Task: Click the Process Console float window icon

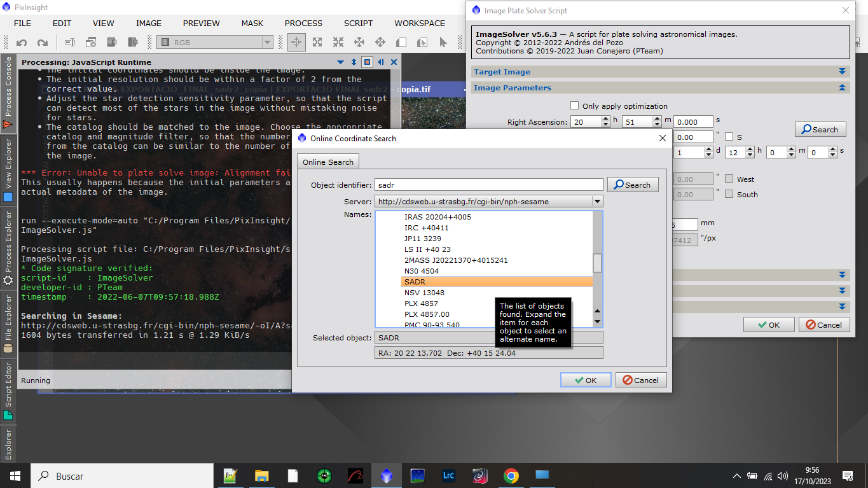Action: (367, 62)
